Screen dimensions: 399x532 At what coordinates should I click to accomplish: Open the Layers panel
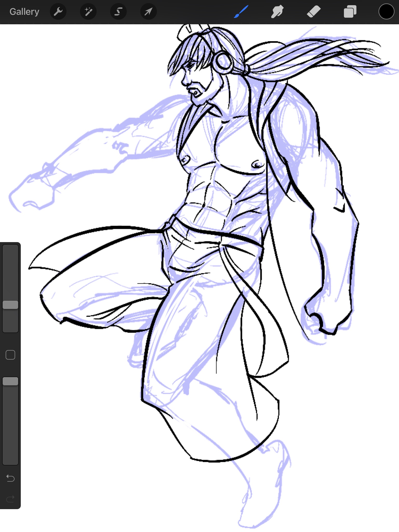[x=350, y=12]
